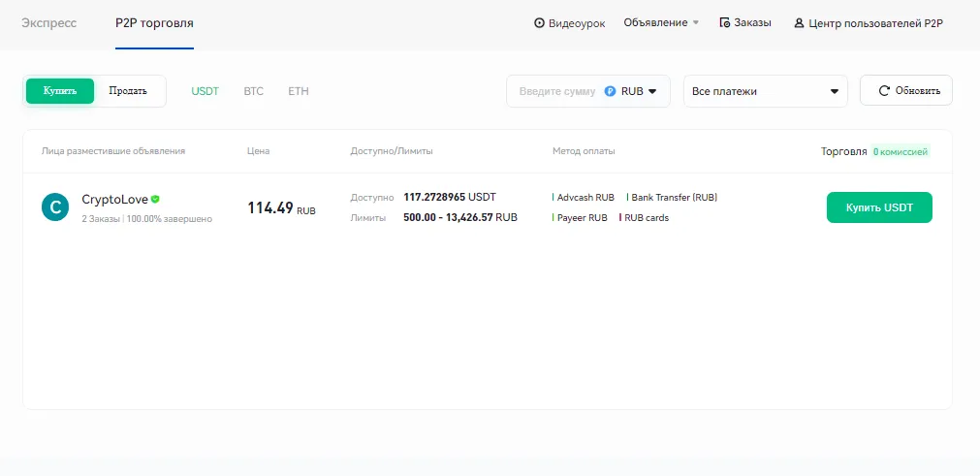Screen dimensions: 980x476
Task: Click the Торговля column header
Action: coord(843,151)
